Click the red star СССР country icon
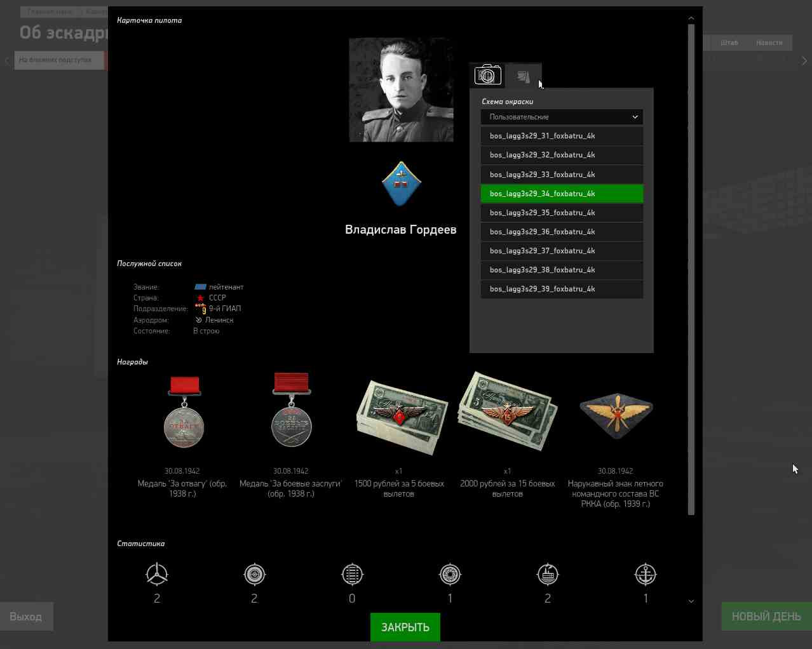The width and height of the screenshot is (812, 649). [x=200, y=298]
